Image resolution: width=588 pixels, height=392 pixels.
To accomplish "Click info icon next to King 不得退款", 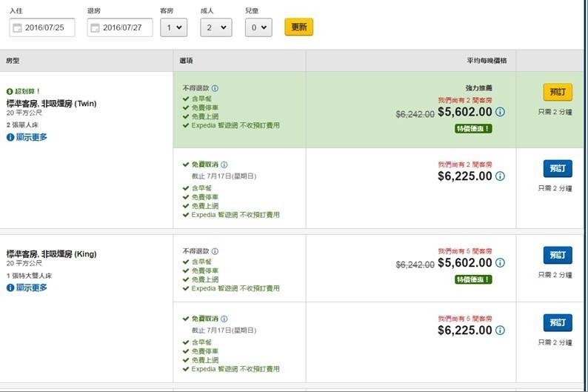I will coord(215,251).
